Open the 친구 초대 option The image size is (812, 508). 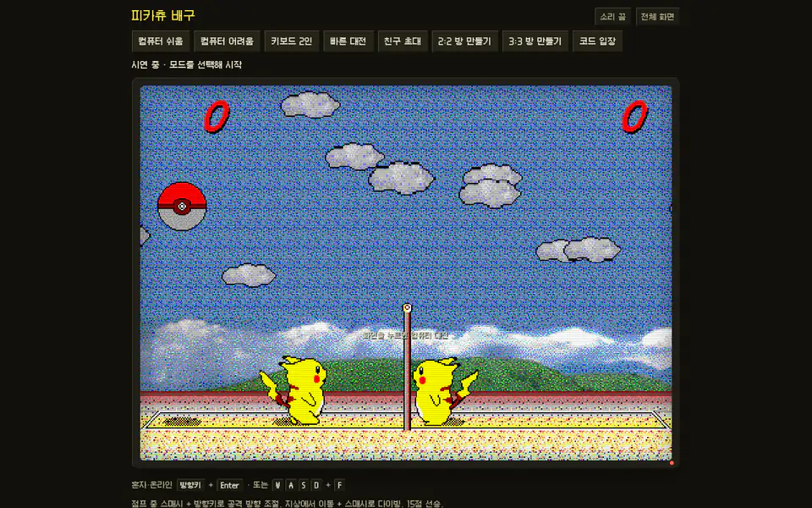coord(403,41)
